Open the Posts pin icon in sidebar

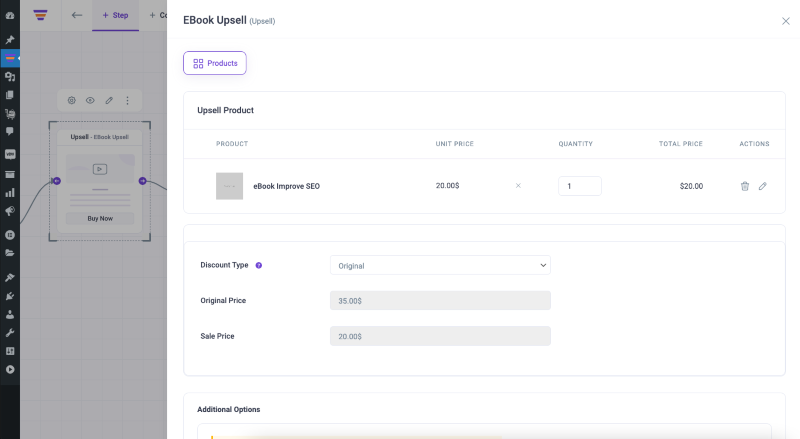[10, 40]
